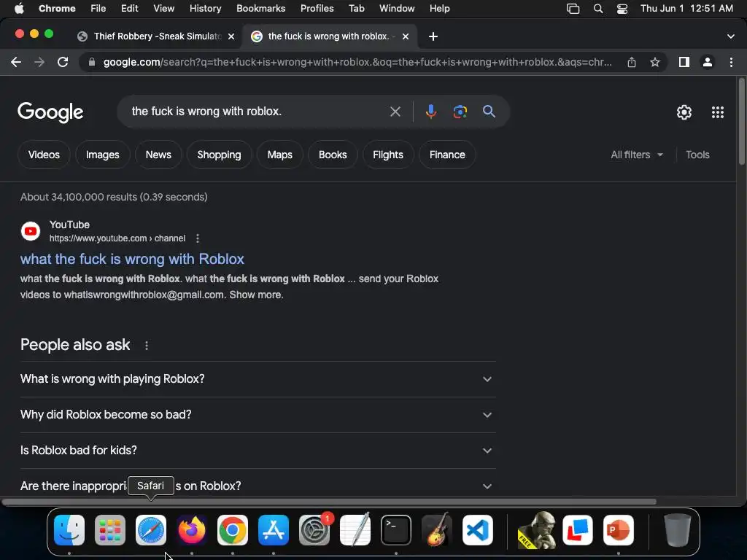
Task: Open GarageBand from the Dock
Action: pos(436,529)
